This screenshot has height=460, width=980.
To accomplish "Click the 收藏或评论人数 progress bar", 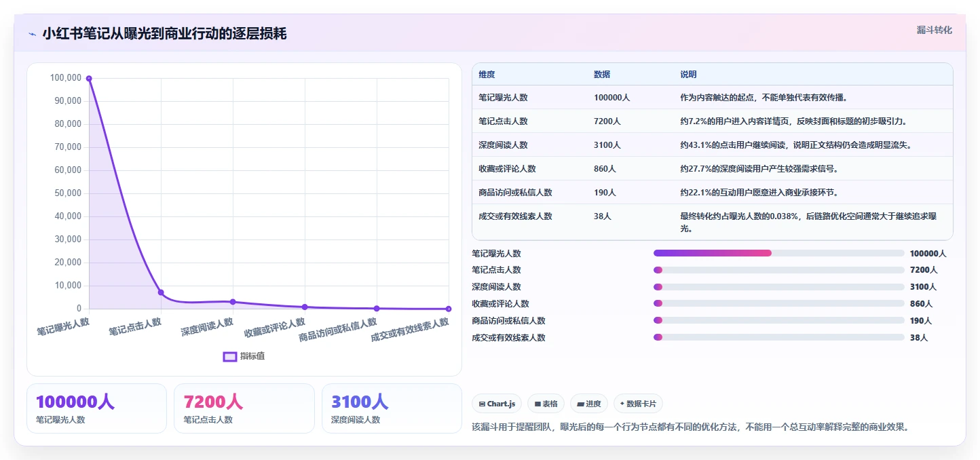I will click(778, 303).
